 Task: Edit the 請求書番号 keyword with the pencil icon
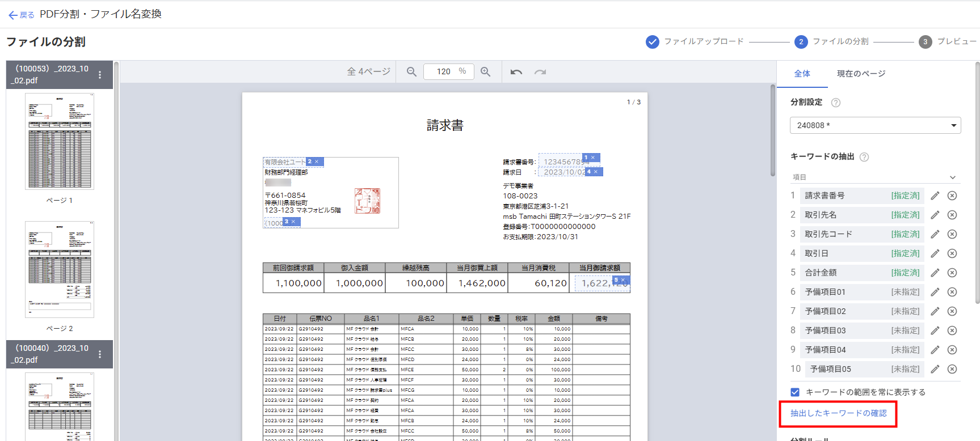[x=935, y=196]
